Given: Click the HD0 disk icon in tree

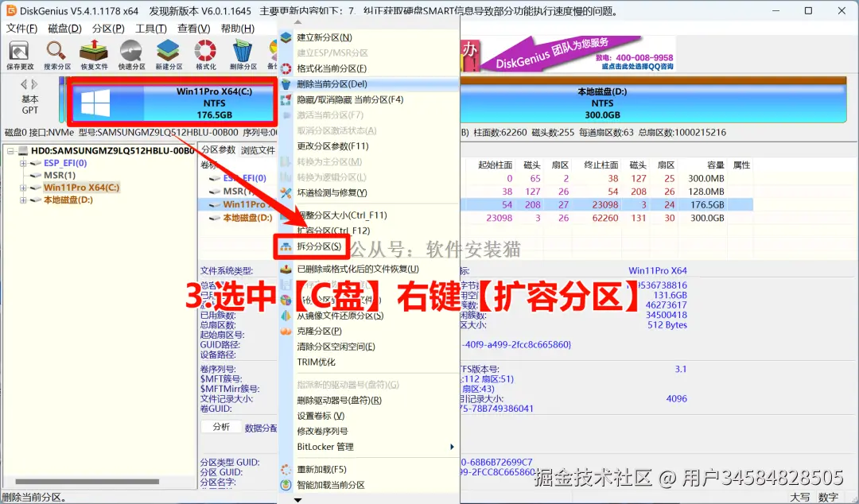Looking at the screenshot, I should coord(24,150).
